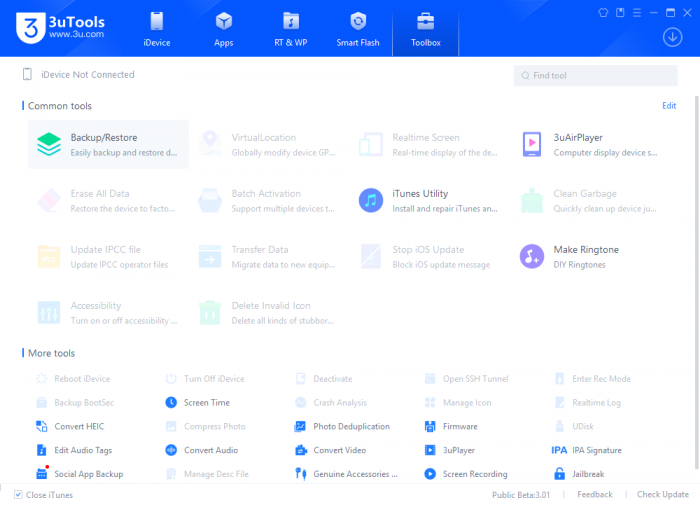Click the Deactivate tool label
Screen dimensions: 700x505
point(333,379)
